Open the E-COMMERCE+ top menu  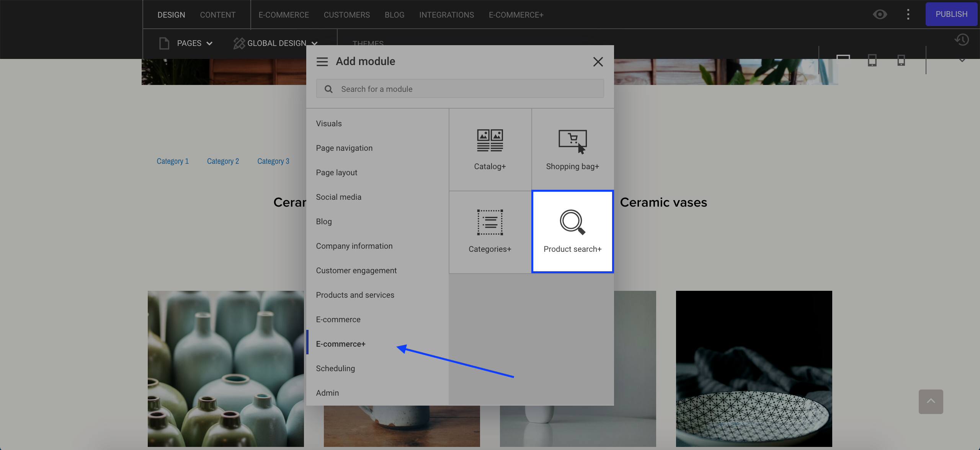point(516,15)
